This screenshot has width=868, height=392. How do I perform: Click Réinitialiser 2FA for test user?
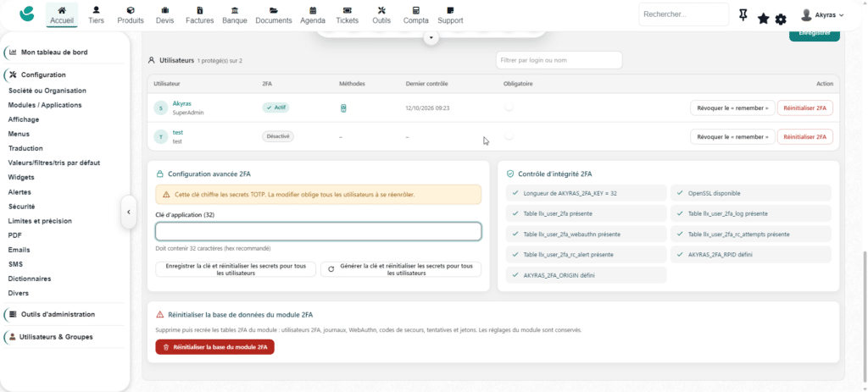coord(805,136)
